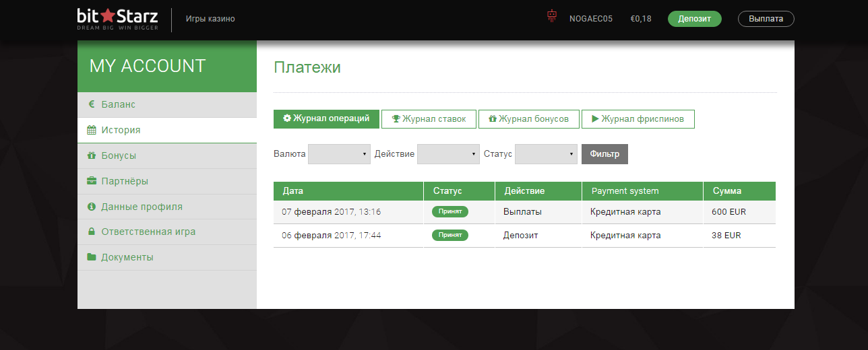Screen dimensions: 868x350
Task: Click Принят badge in the Выплаты row
Action: pos(450,212)
